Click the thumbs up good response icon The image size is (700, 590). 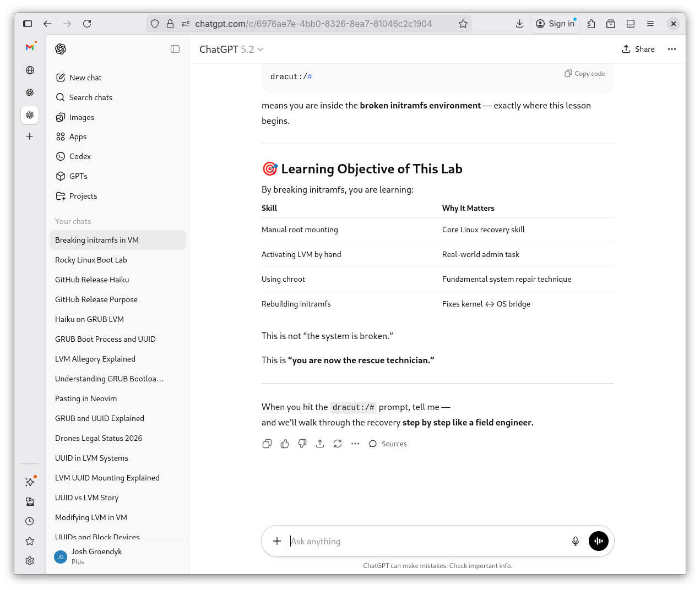click(285, 444)
